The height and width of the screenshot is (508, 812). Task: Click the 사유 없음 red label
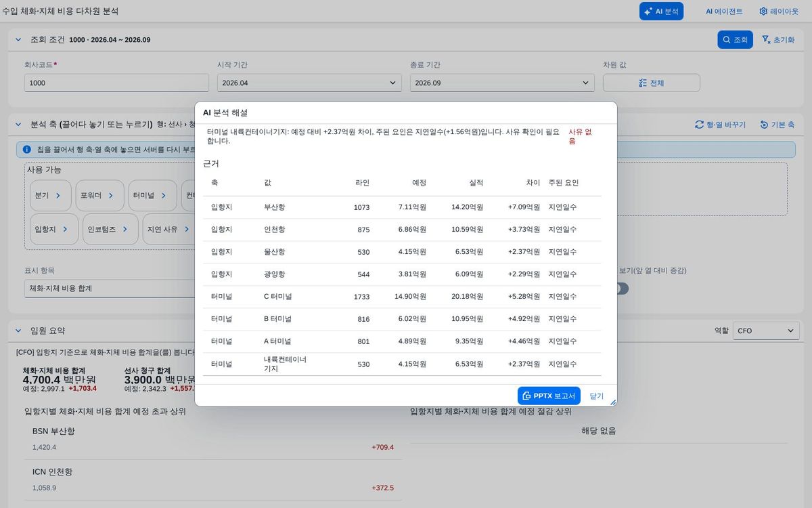click(x=580, y=136)
